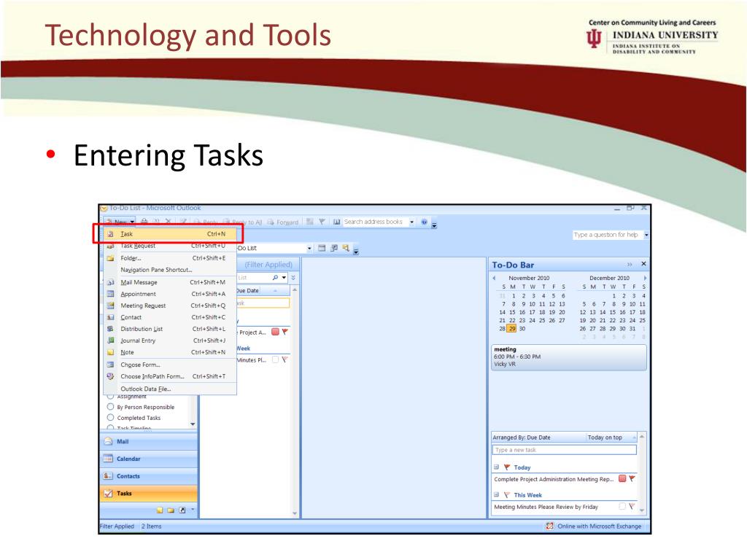Minimize the To-Do Bar with double chevron
This screenshot has width=747, height=560.
[x=630, y=264]
